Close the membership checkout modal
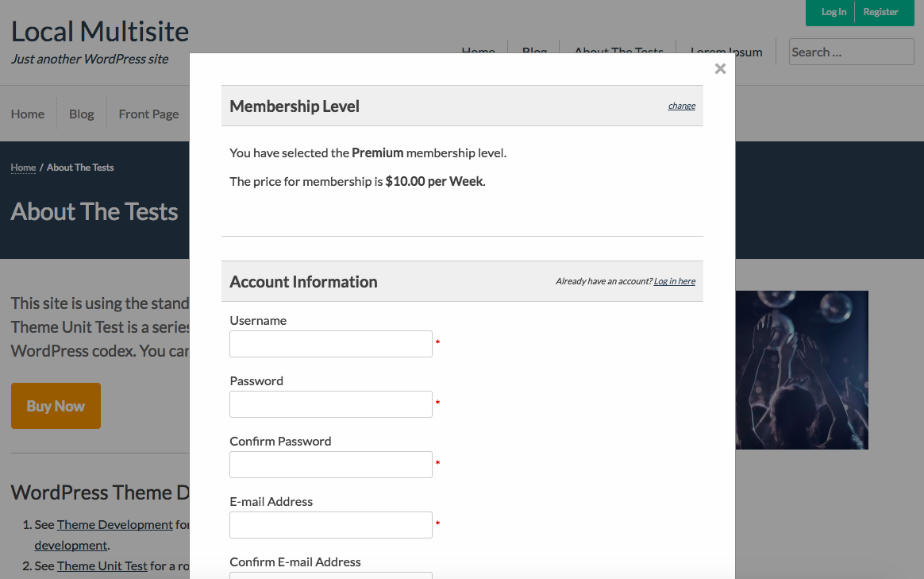Image resolution: width=924 pixels, height=579 pixels. click(720, 68)
